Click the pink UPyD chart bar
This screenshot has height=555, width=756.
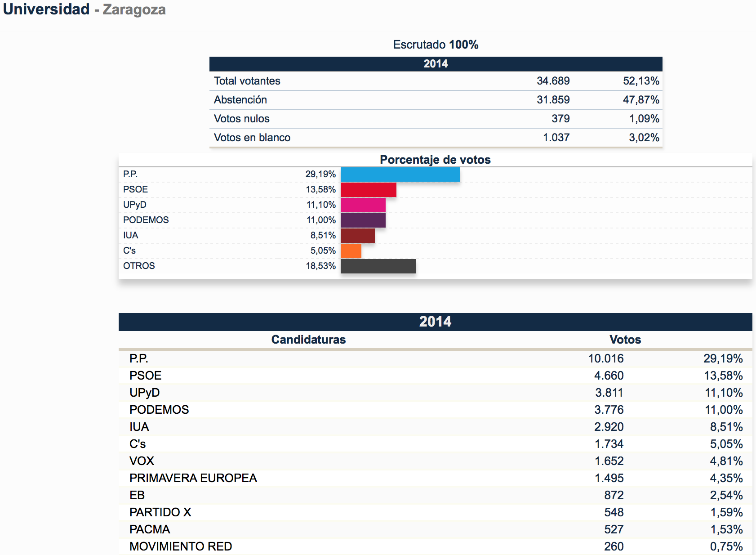[363, 205]
